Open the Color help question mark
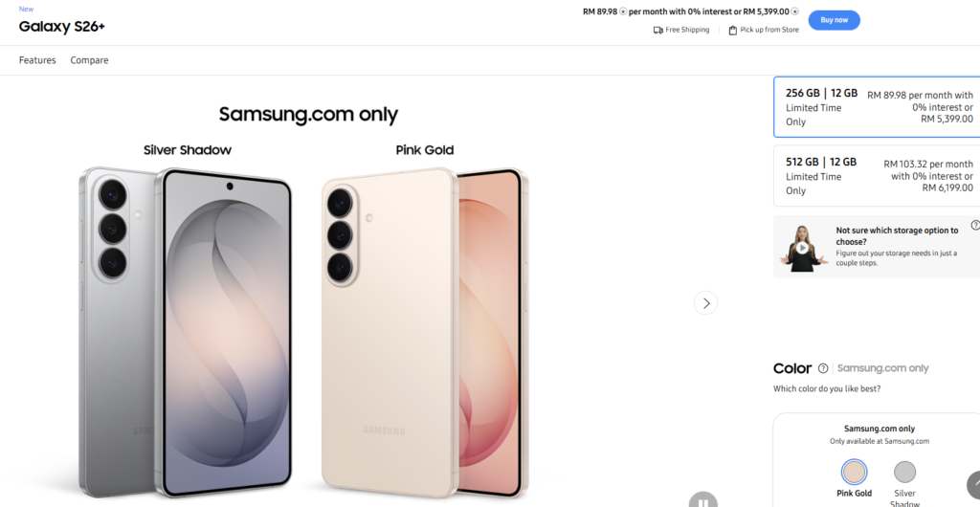Image resolution: width=980 pixels, height=507 pixels. tap(823, 368)
